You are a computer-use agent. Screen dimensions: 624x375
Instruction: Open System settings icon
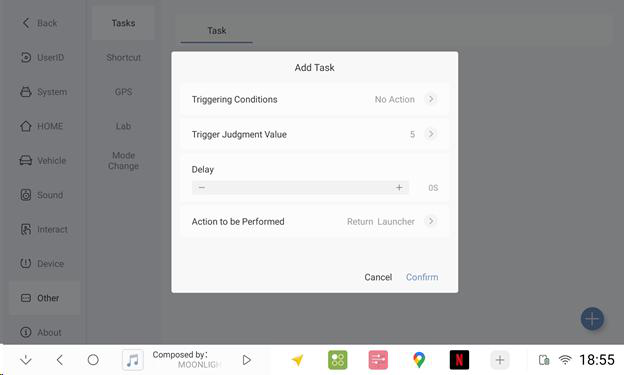[25, 92]
